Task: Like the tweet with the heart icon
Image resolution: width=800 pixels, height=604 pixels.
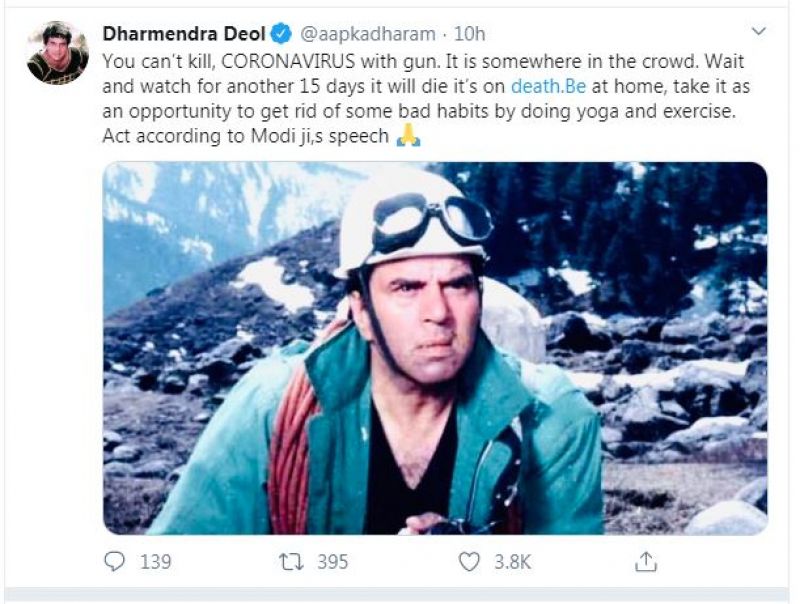Action: (469, 562)
